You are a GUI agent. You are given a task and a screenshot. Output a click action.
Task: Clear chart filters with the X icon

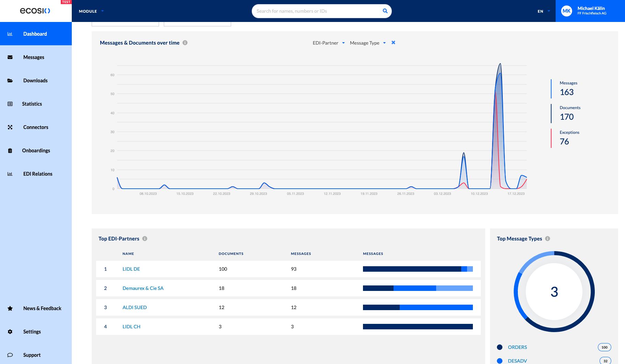[394, 43]
